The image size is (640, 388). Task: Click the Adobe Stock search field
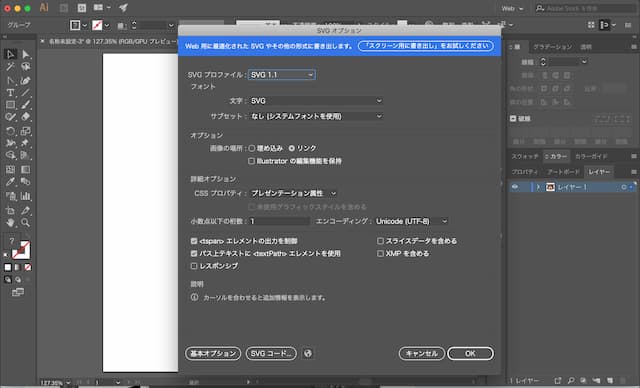[x=587, y=8]
